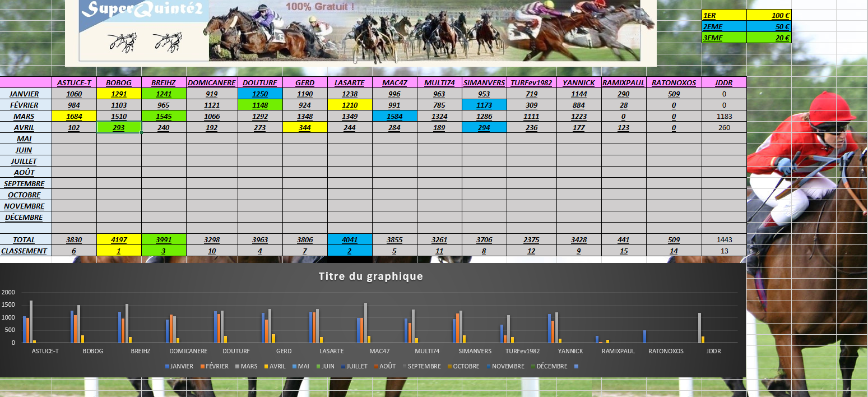
Task: Click the JDDR header cell in the table
Action: (x=724, y=82)
